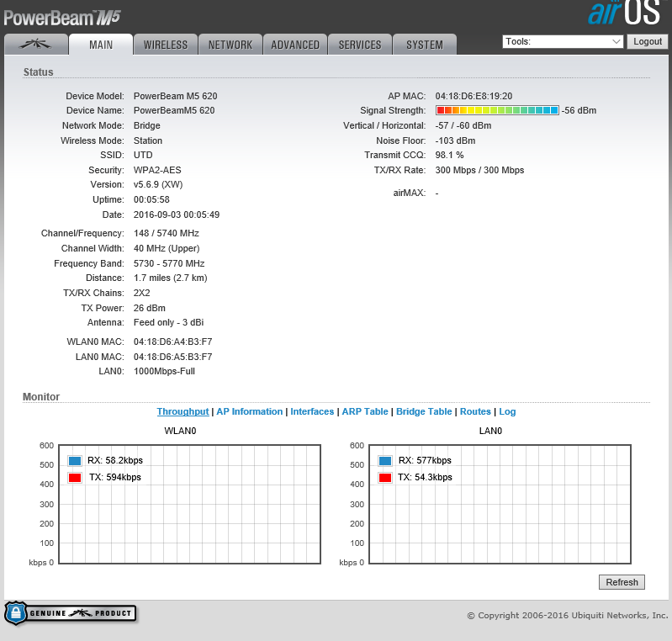
Task: Click the 148 / 5740 MHz channel value
Action: tap(167, 233)
